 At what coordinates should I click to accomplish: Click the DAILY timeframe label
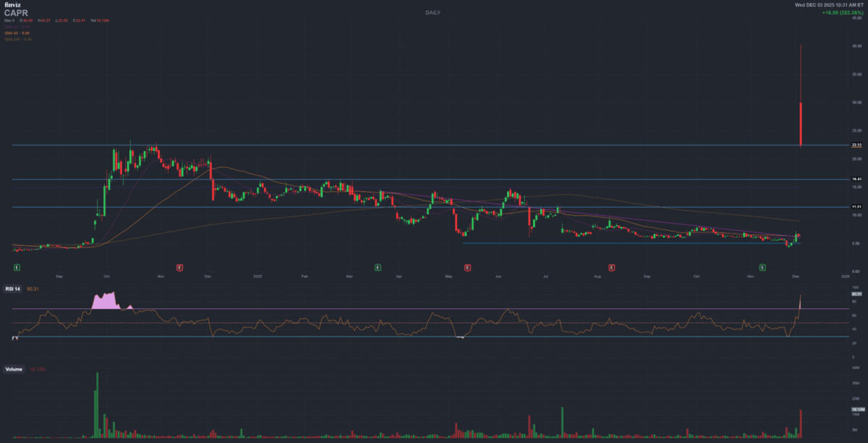[x=433, y=12]
